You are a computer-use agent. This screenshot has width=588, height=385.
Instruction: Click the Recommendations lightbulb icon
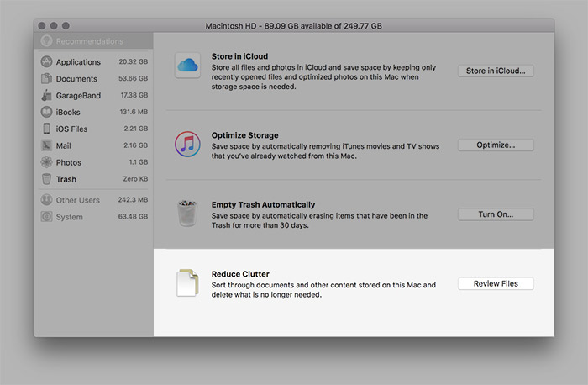[x=46, y=41]
